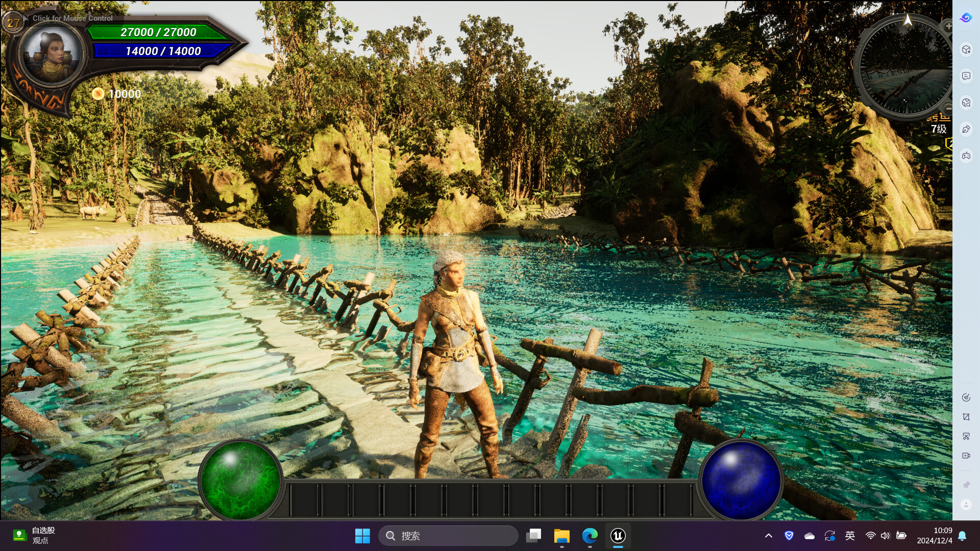
Task: Open the 3D cube sparkle sidebar tool
Action: (966, 49)
